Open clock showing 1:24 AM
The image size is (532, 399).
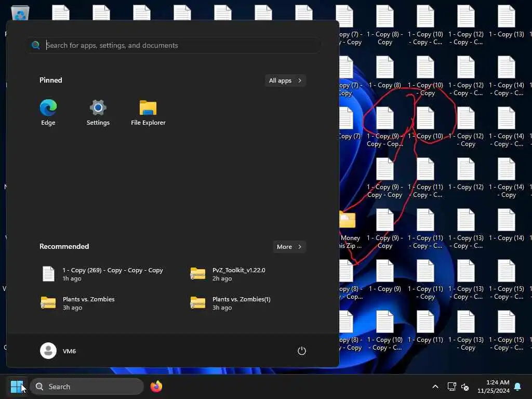click(x=494, y=387)
